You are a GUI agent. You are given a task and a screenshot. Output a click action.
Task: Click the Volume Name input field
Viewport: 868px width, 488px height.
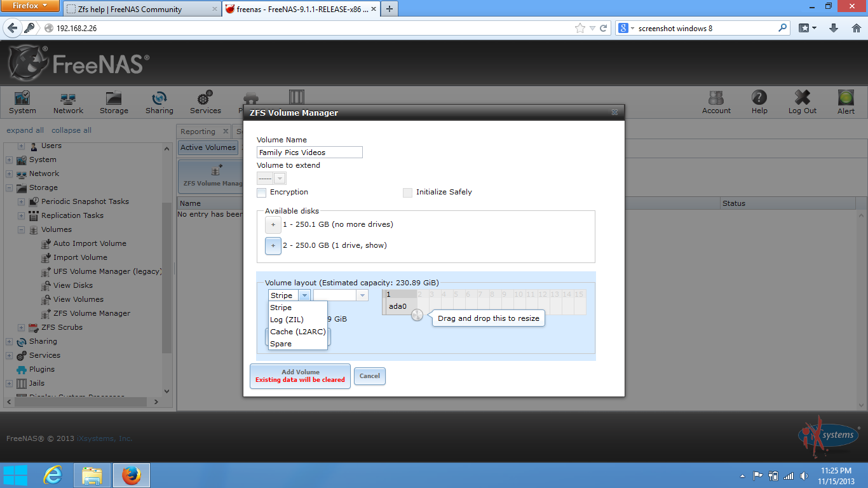pos(309,152)
